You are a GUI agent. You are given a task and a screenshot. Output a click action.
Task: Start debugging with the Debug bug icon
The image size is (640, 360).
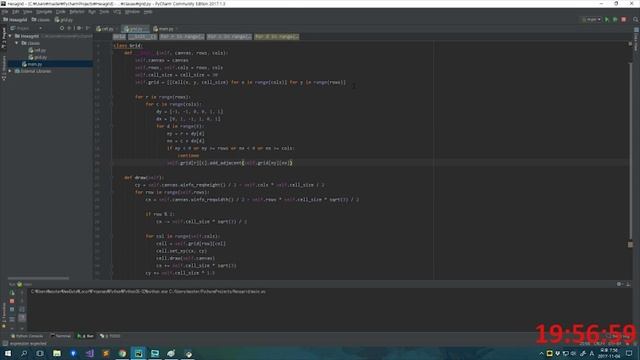[615, 20]
